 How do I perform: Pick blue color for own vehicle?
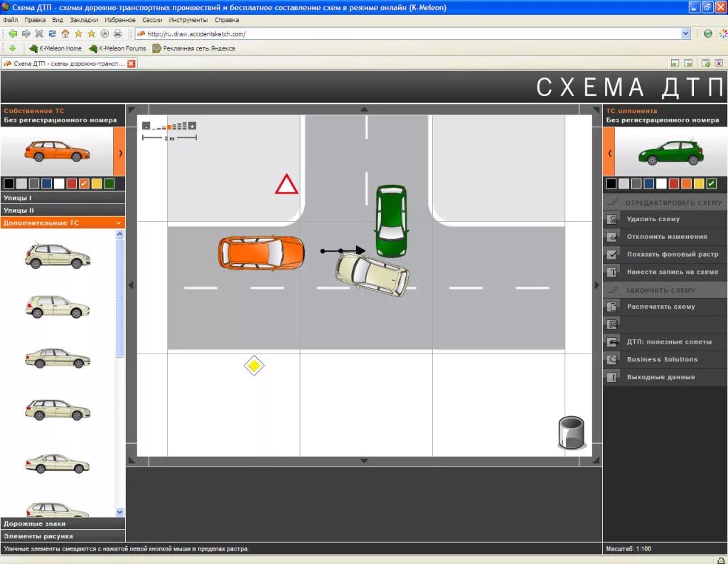point(46,183)
